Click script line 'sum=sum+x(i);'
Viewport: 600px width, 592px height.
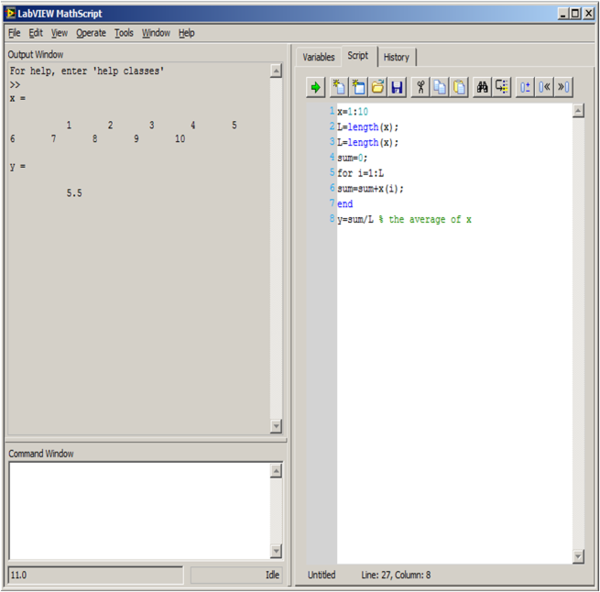[x=370, y=189]
